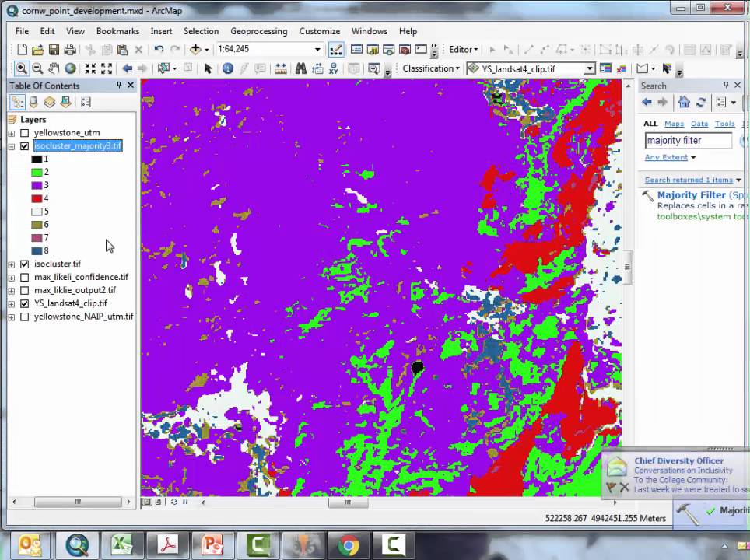The width and height of the screenshot is (750, 560).
Task: Go back to previous extent
Action: point(127,68)
